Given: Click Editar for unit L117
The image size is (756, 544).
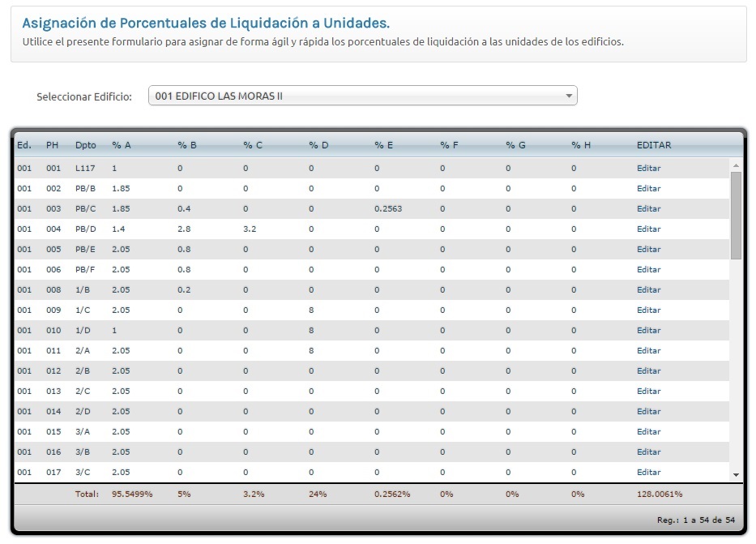Looking at the screenshot, I should click(648, 169).
